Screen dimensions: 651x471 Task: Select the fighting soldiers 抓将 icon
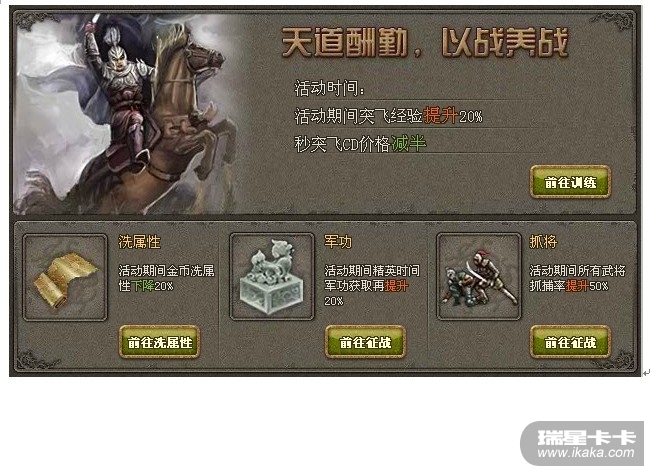point(478,277)
